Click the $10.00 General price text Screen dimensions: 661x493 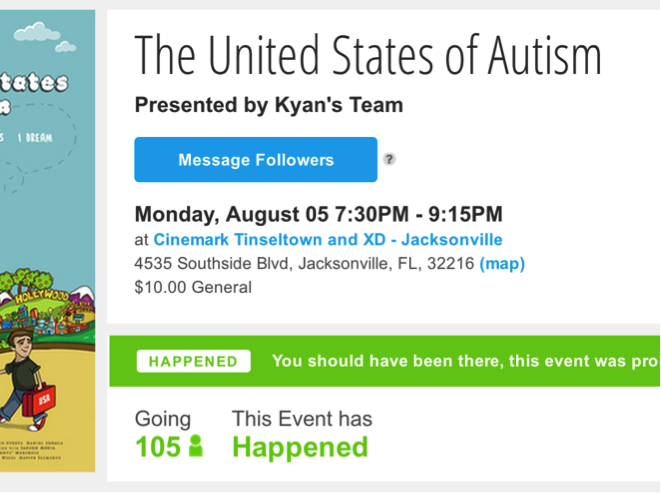(x=193, y=288)
